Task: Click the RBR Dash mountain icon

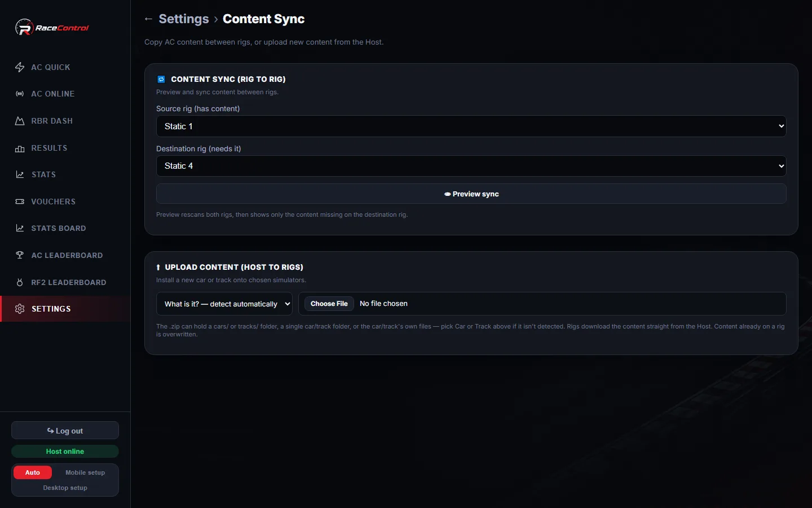Action: [x=20, y=121]
